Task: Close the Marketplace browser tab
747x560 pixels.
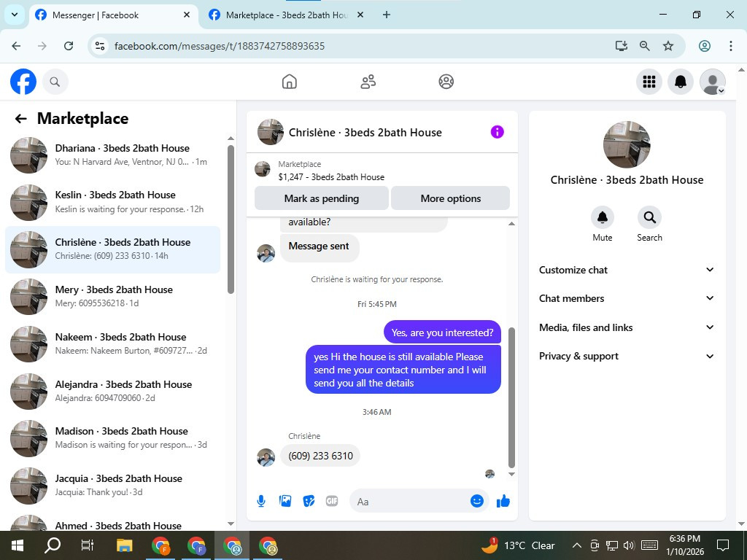Action: click(360, 15)
